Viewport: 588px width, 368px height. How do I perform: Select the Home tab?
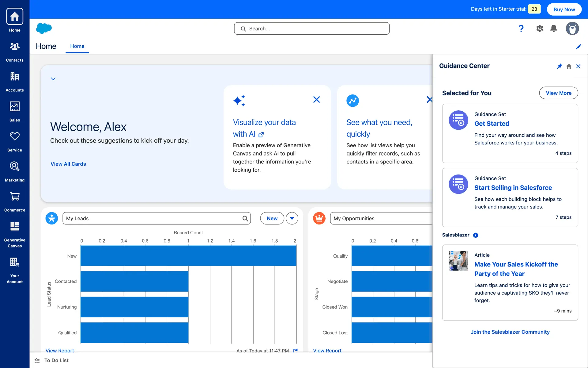(77, 46)
